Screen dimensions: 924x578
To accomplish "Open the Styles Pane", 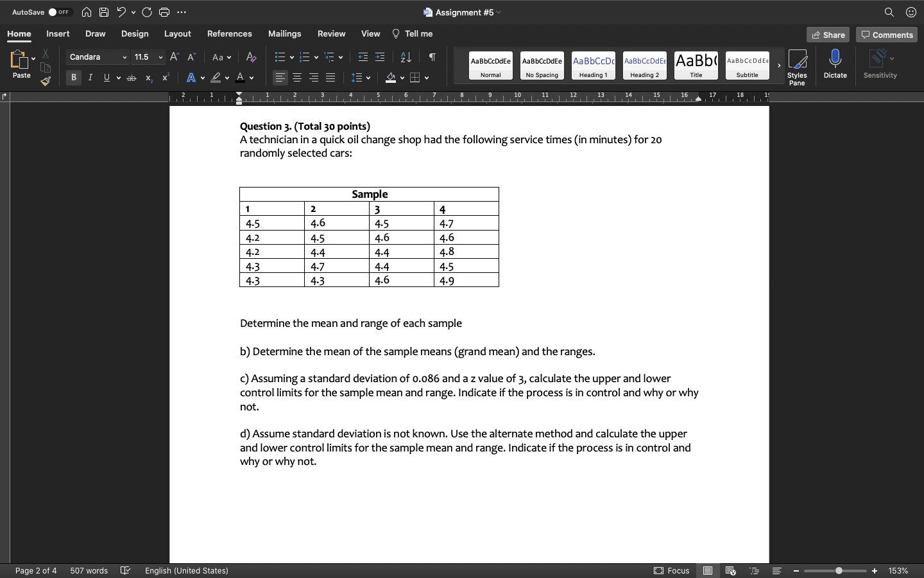I will [x=797, y=67].
